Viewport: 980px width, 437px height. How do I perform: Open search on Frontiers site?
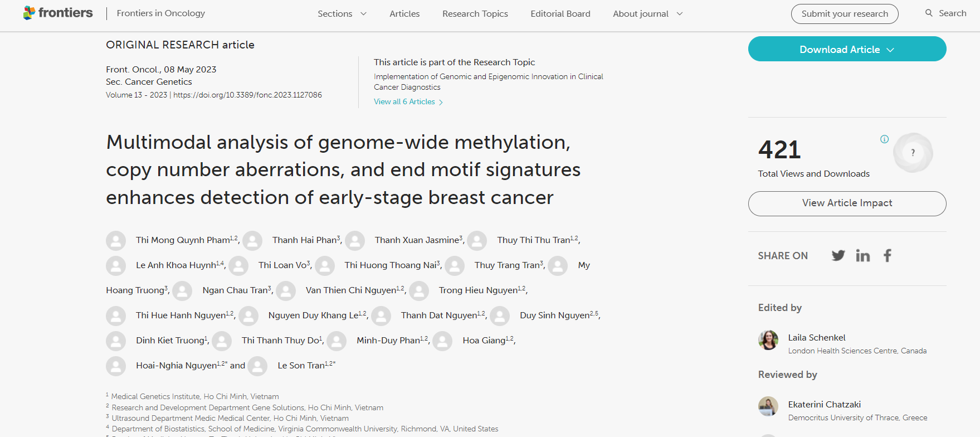point(945,13)
